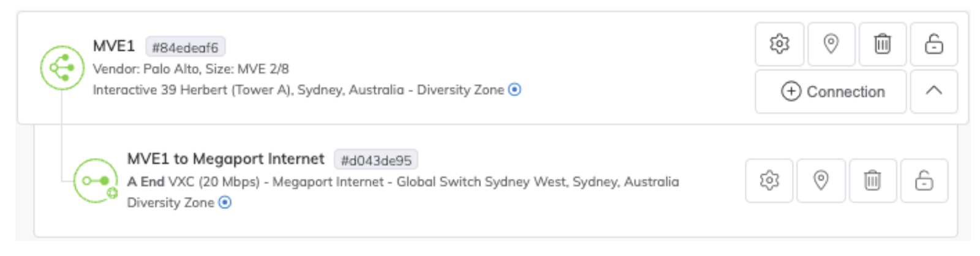Click MVE1 Diversity Zone blue indicator
This screenshot has width=980, height=256.
point(515,90)
